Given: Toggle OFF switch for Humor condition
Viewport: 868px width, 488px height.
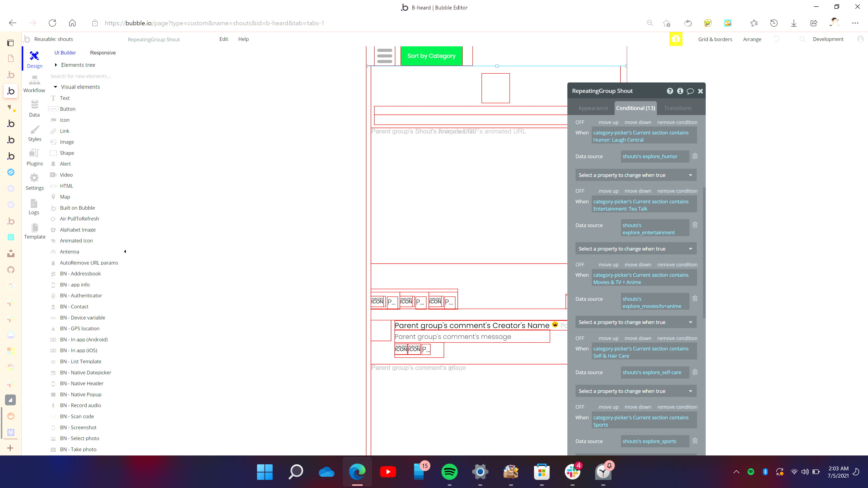Looking at the screenshot, I should (580, 122).
